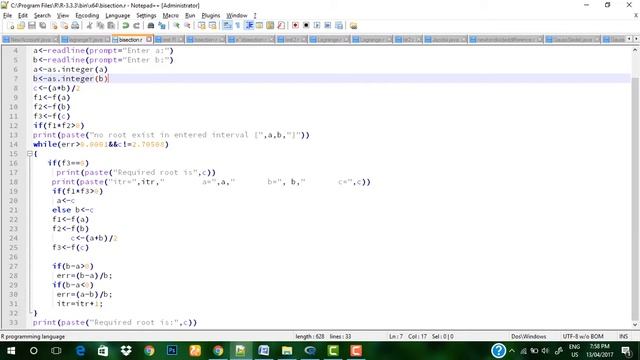Click the Close All toolbar icon

64,26
